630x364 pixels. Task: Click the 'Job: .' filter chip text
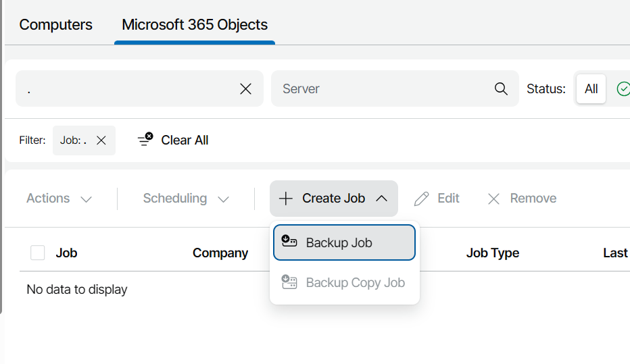pos(73,140)
